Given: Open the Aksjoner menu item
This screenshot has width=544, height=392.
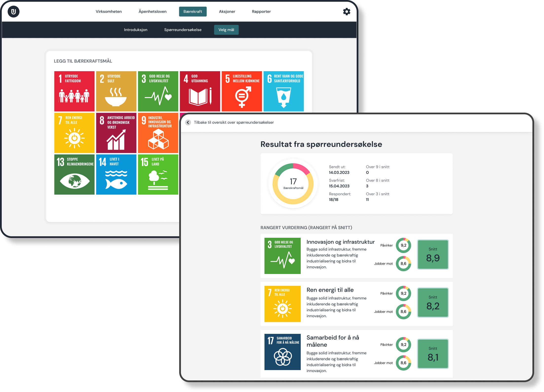Looking at the screenshot, I should point(227,12).
